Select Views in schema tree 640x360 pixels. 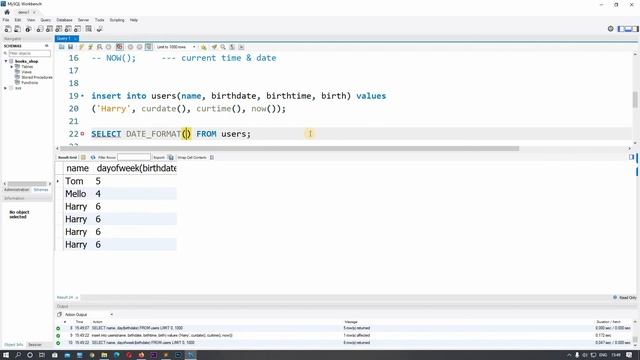pos(27,72)
